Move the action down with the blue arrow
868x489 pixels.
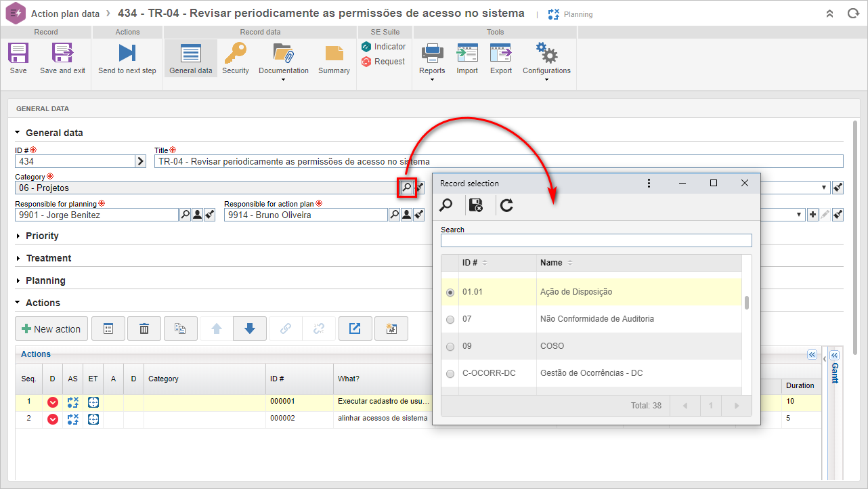point(250,328)
